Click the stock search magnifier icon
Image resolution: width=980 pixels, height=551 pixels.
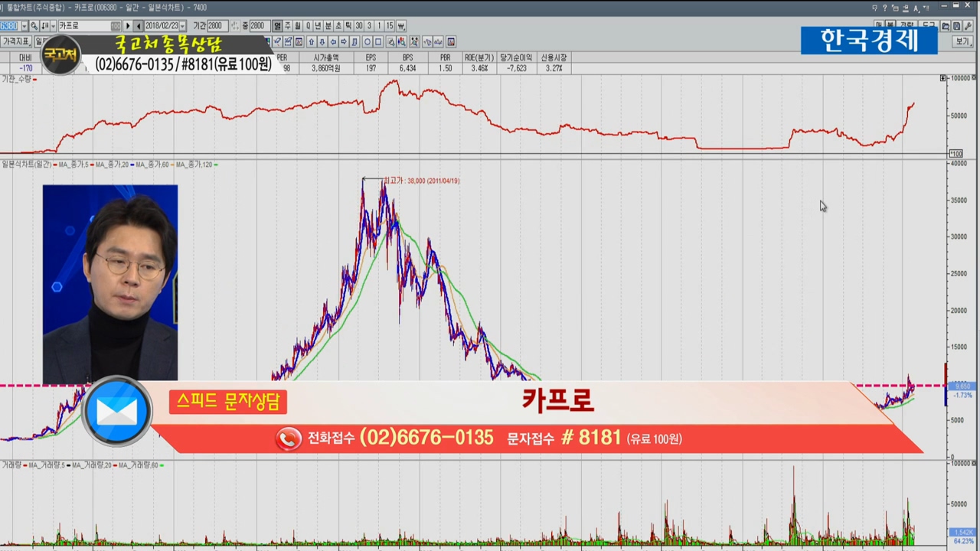(34, 26)
